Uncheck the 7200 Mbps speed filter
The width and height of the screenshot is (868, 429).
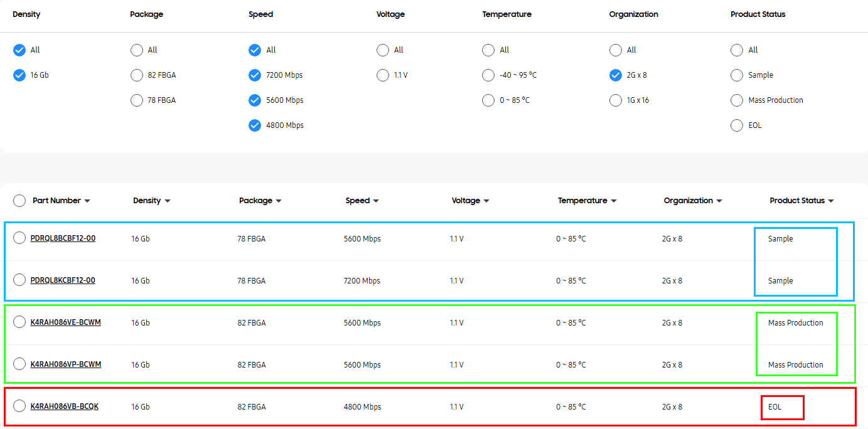pyautogui.click(x=255, y=75)
